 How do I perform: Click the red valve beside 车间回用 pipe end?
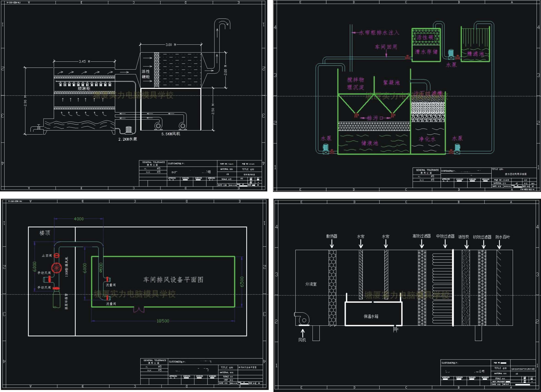(x=408, y=57)
